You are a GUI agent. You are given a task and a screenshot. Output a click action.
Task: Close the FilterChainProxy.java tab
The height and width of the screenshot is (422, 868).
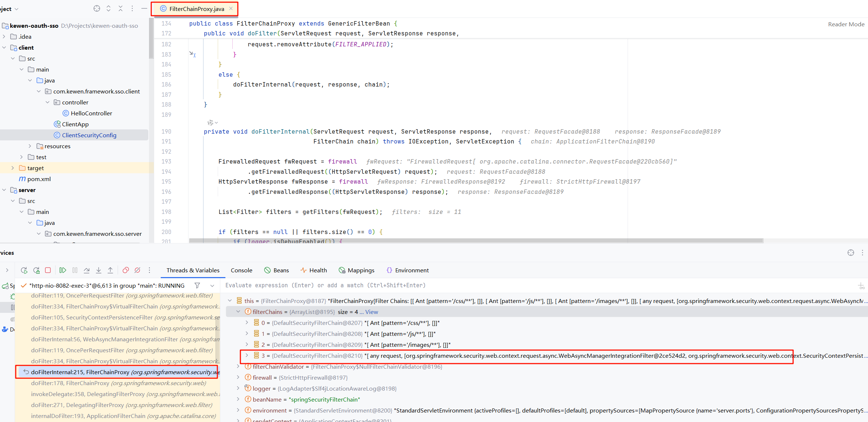click(231, 9)
